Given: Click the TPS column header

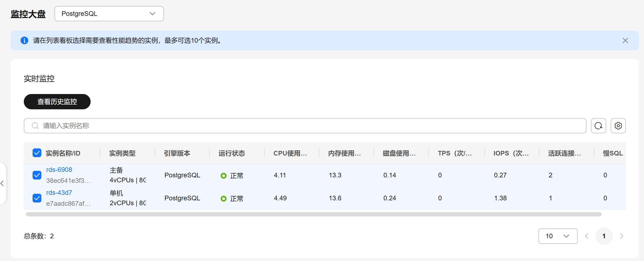Looking at the screenshot, I should (455, 153).
